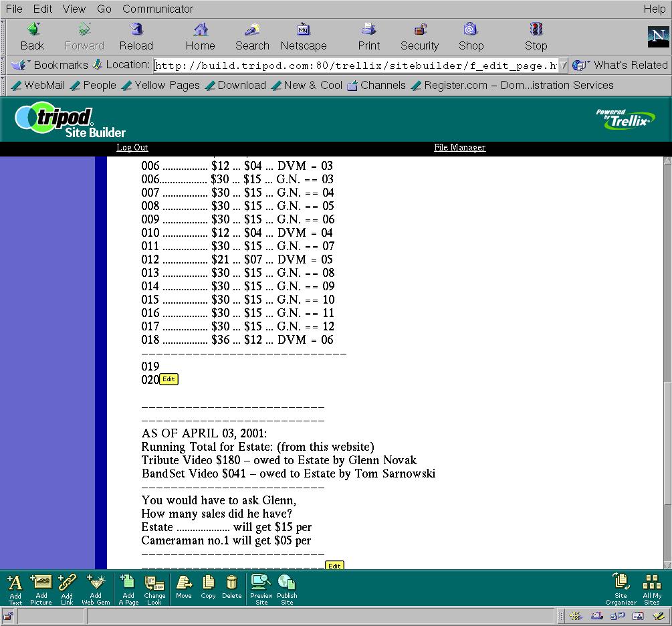Select the Move tool
Viewport: 672px width, 626px height.
coord(184,587)
